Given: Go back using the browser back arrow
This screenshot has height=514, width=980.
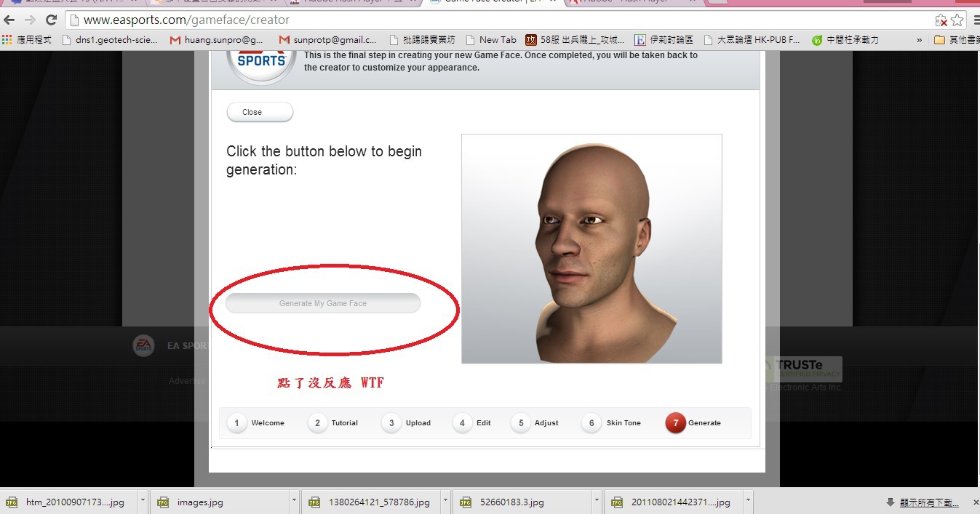Looking at the screenshot, I should [9, 20].
